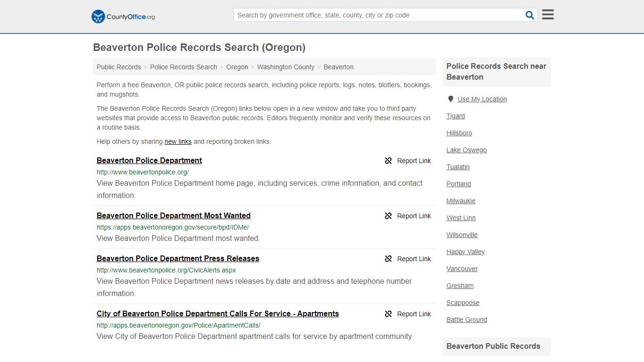The width and height of the screenshot is (644, 362).
Task: Click the ApartmentCalls URL
Action: pos(178,325)
